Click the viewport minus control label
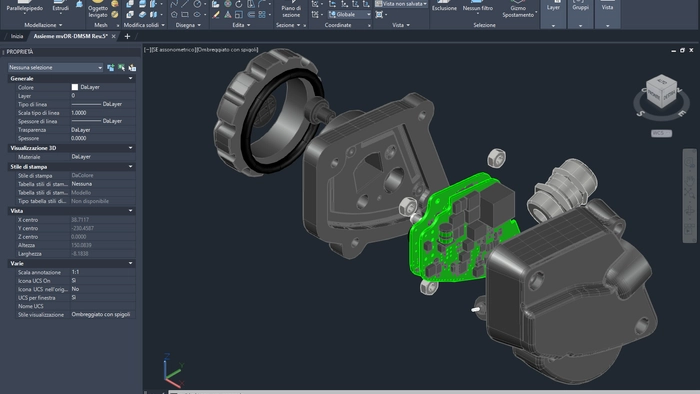This screenshot has height=394, width=700. tap(147, 50)
